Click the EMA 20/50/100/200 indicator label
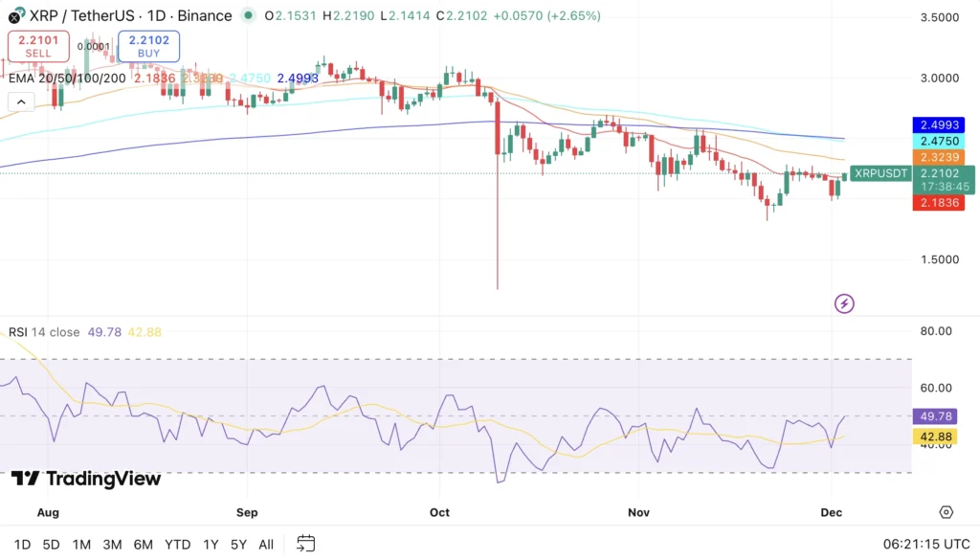This screenshot has width=980, height=560. (x=67, y=78)
